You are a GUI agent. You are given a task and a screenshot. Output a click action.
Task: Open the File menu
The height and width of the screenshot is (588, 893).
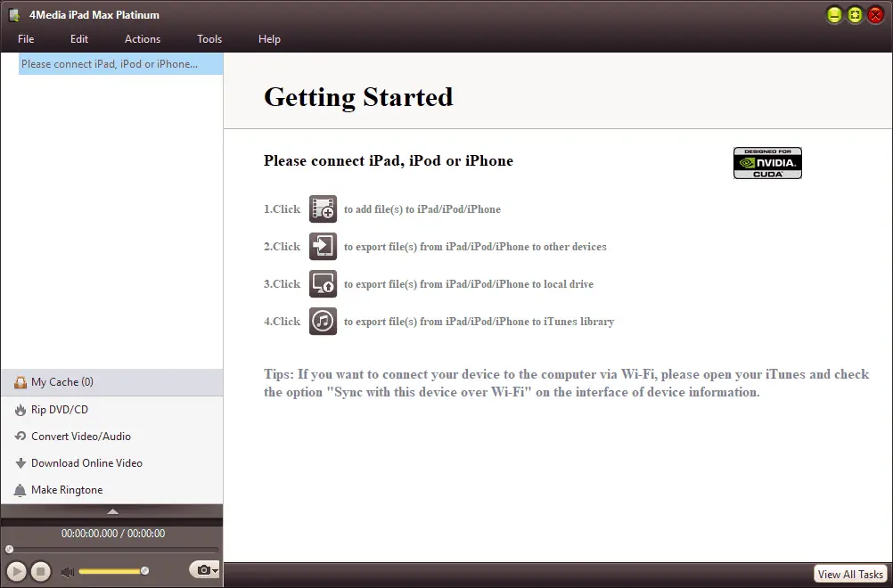[x=26, y=39]
